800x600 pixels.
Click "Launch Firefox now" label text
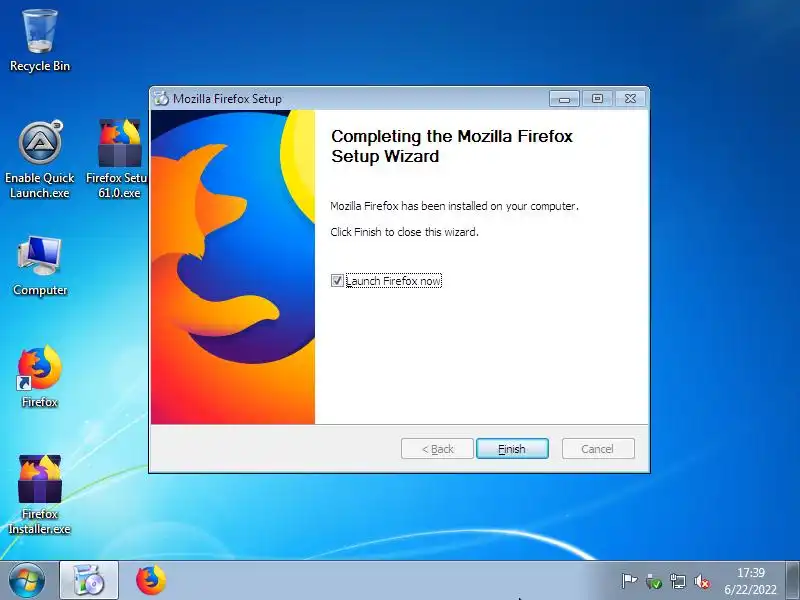coord(393,281)
